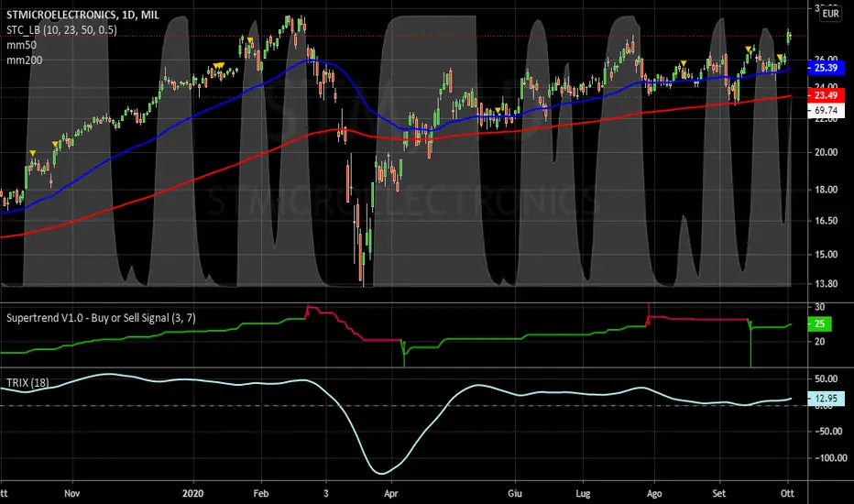The image size is (854, 504).
Task: Click the Nov date on time axis
Action: pyautogui.click(x=71, y=493)
